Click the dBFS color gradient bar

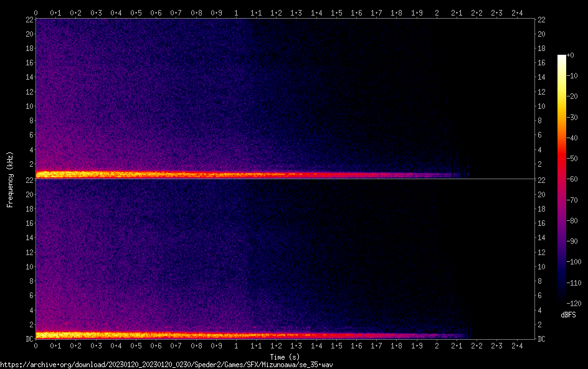pos(561,179)
